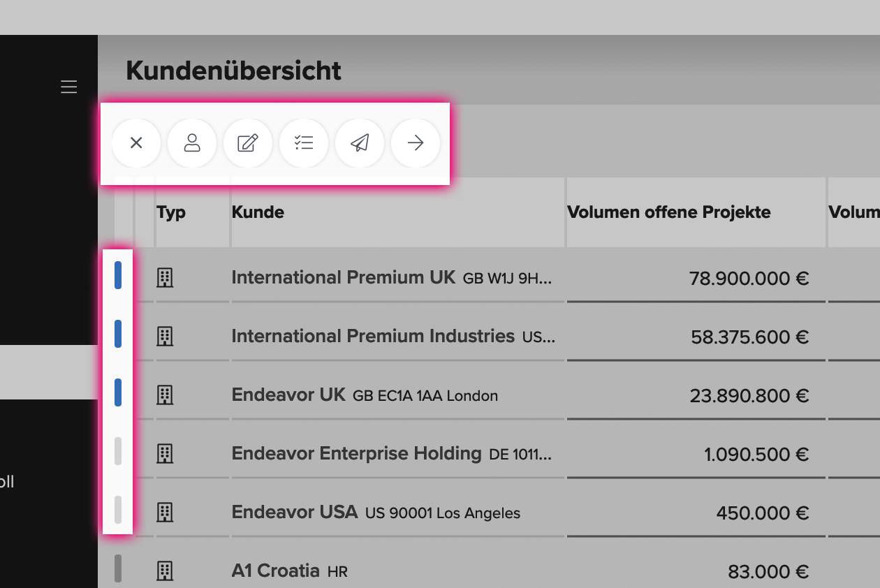The image size is (880, 588).
Task: Click the 23.890.800 € volume cell
Action: [749, 396]
